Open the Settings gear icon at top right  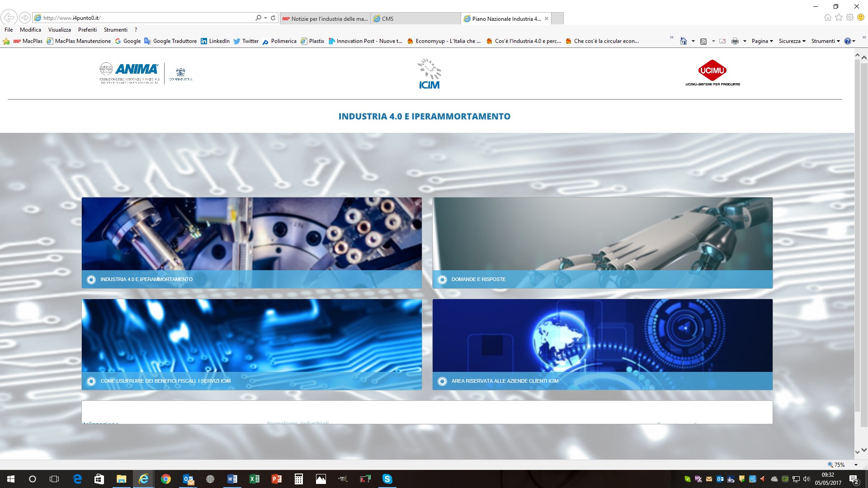coord(850,17)
